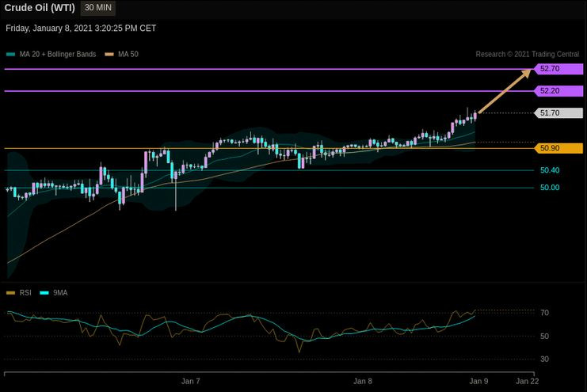Click the RSI 50 axis label
Image resolution: width=587 pixels, height=392 pixels.
point(545,337)
